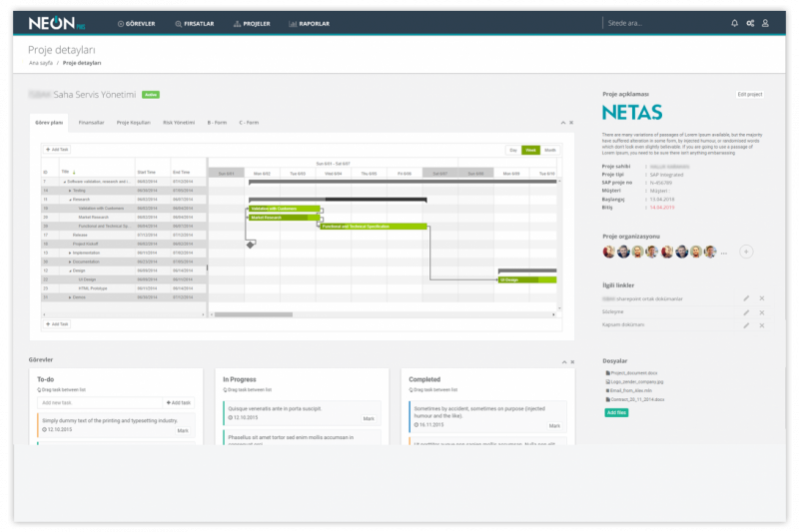Expand the Testing task row

[70, 191]
